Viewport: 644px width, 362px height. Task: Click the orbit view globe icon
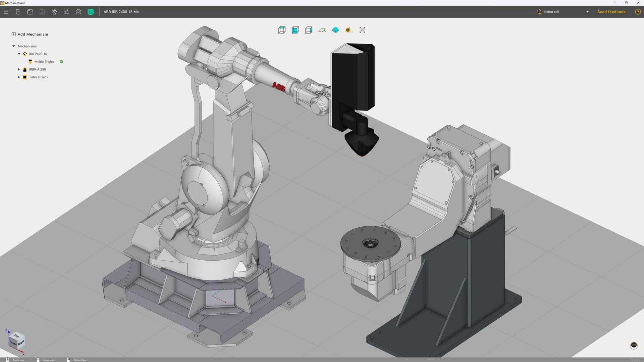(335, 30)
